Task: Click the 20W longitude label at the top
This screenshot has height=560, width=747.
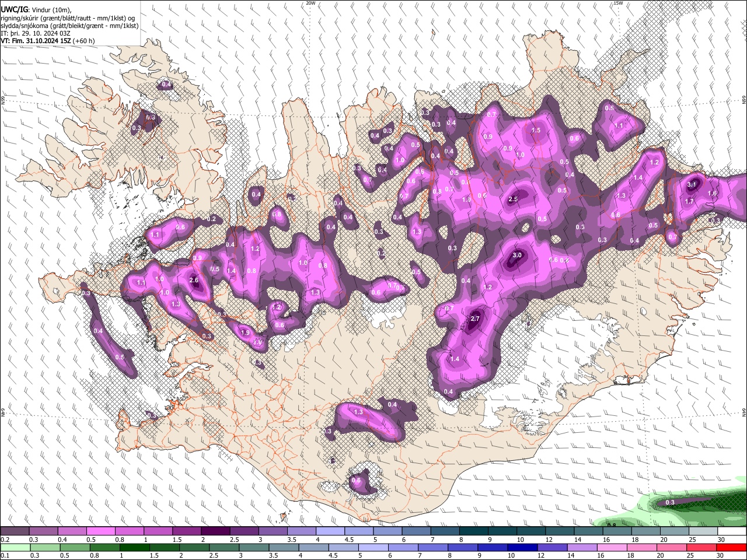Action: (x=310, y=3)
